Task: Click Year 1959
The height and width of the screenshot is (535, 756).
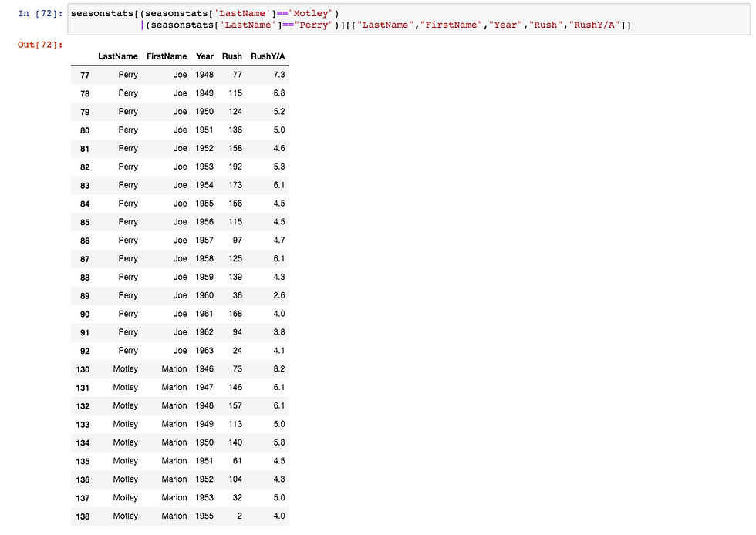Action: 204,277
